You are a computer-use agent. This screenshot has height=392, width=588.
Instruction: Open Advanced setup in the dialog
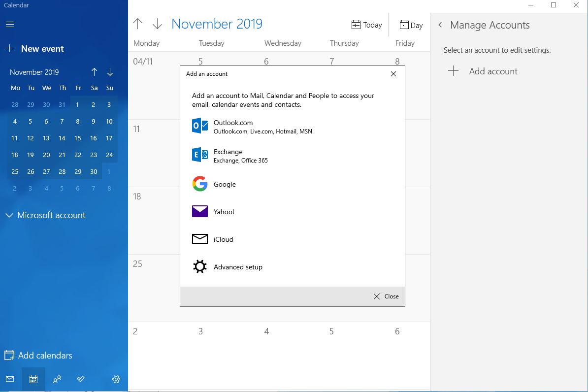tap(237, 267)
